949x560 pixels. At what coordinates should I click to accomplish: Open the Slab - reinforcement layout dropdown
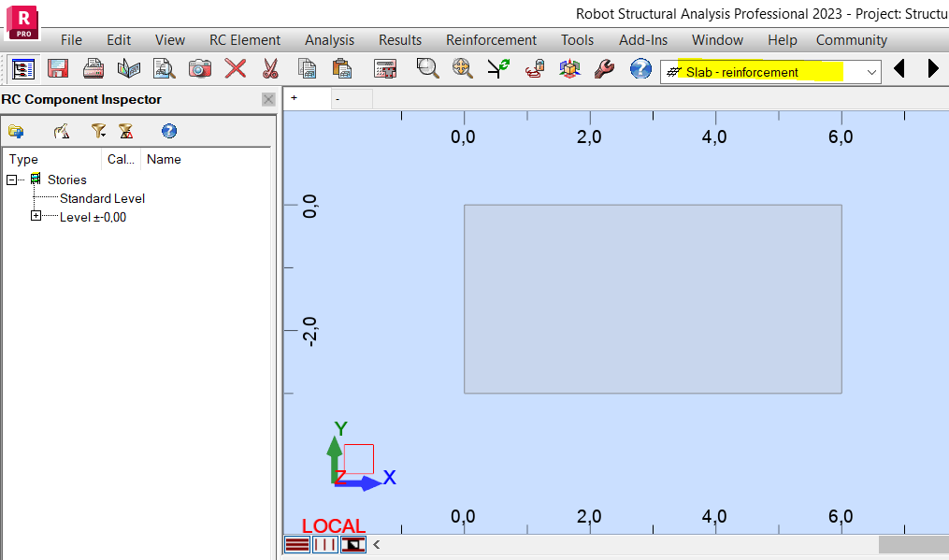(x=870, y=71)
